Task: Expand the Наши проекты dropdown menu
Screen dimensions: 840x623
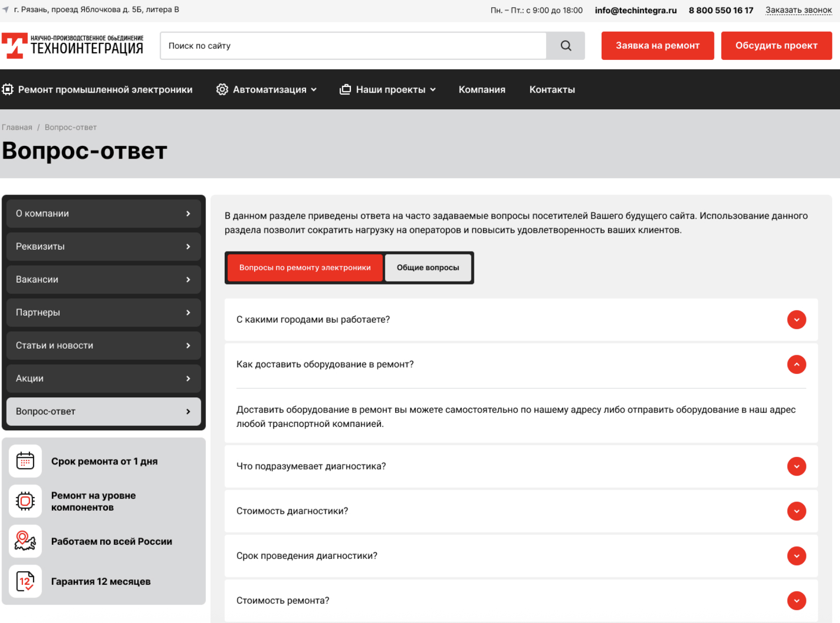Action: point(433,89)
